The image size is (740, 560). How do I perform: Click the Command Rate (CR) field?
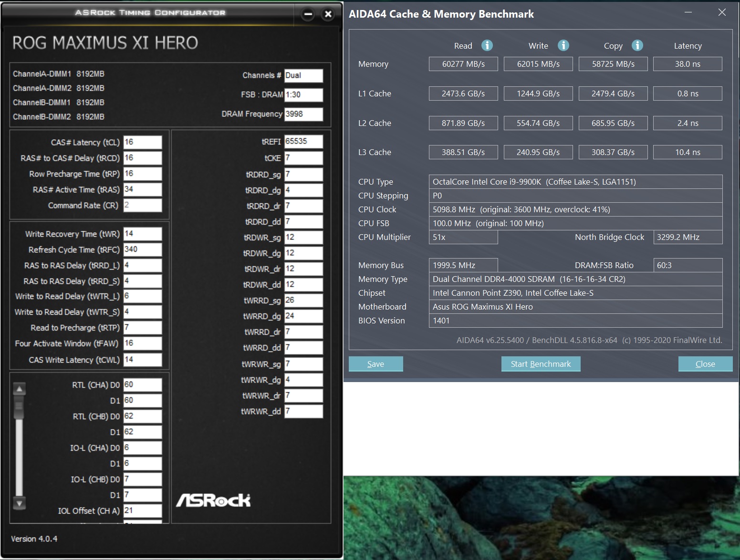point(143,205)
